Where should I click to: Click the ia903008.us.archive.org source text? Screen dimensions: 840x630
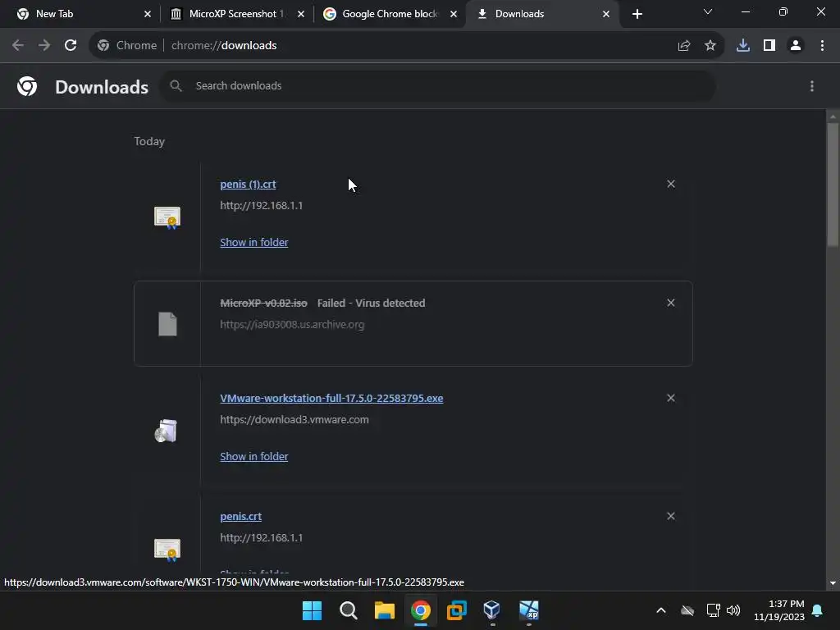coord(292,324)
